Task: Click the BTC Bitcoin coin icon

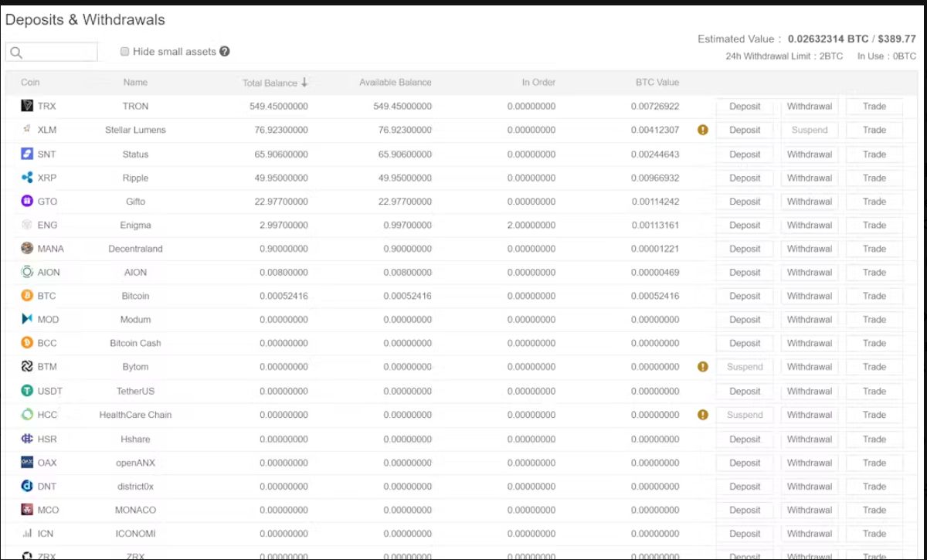Action: tap(27, 296)
